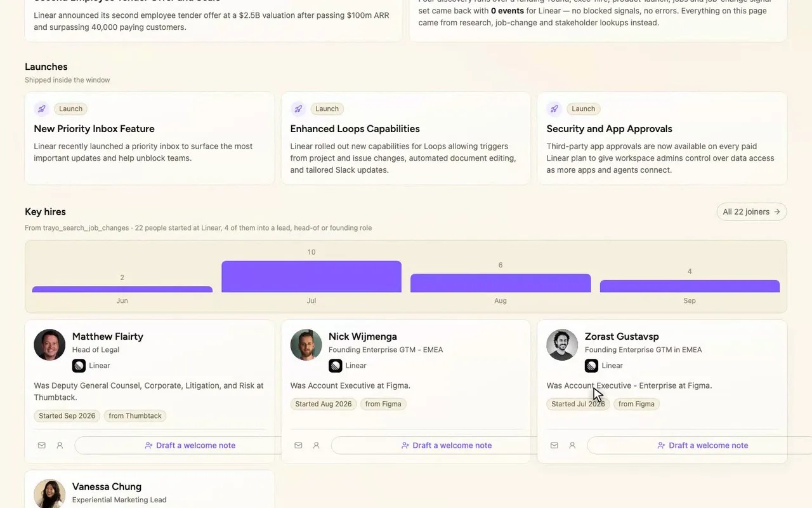Select the Aug bar in the hires chart
812x508 pixels.
(x=501, y=283)
